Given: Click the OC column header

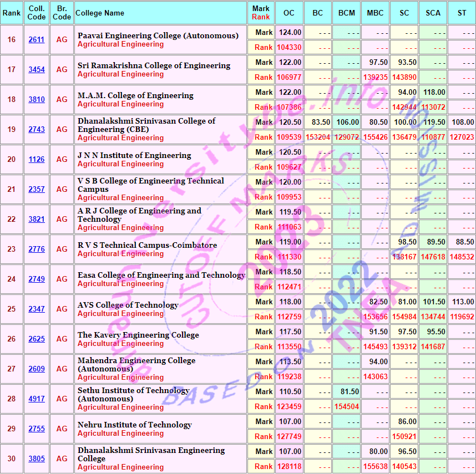Looking at the screenshot, I should coord(289,13).
